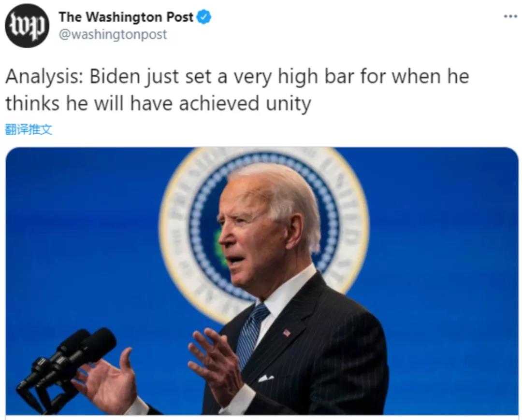Click the 翻译推文 translate tweet link
522x420 pixels.
pos(29,129)
